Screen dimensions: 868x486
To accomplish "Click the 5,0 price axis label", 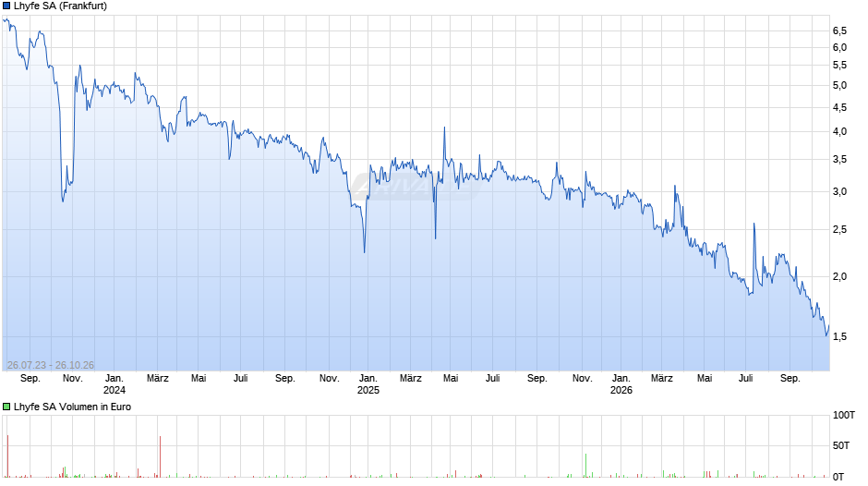I will click(839, 85).
